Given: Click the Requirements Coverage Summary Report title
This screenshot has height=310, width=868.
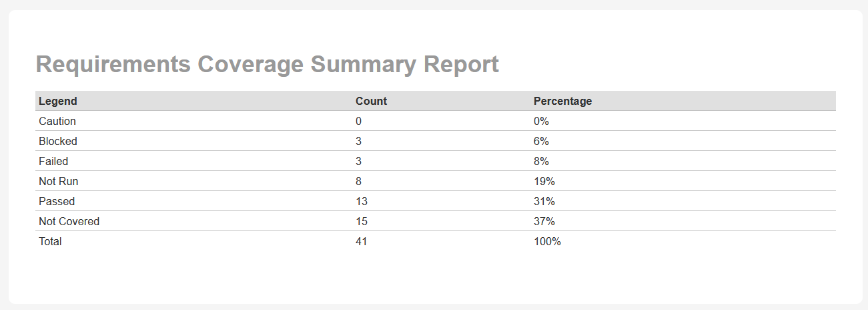Looking at the screenshot, I should coord(267,65).
